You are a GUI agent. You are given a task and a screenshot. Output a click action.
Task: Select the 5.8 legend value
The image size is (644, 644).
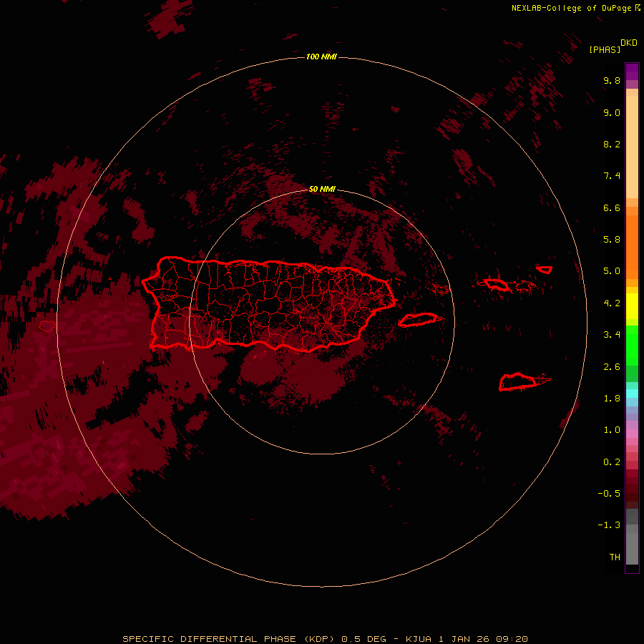(x=612, y=240)
